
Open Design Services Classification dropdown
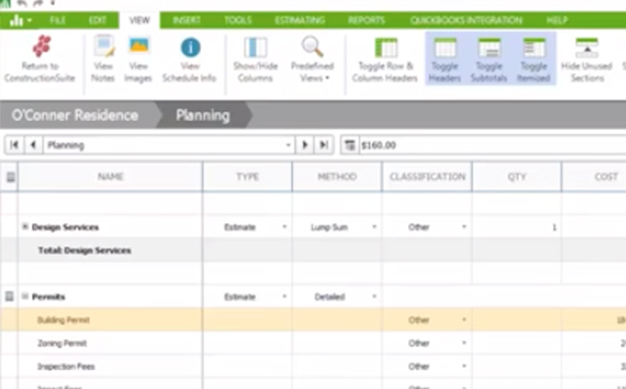click(x=464, y=227)
